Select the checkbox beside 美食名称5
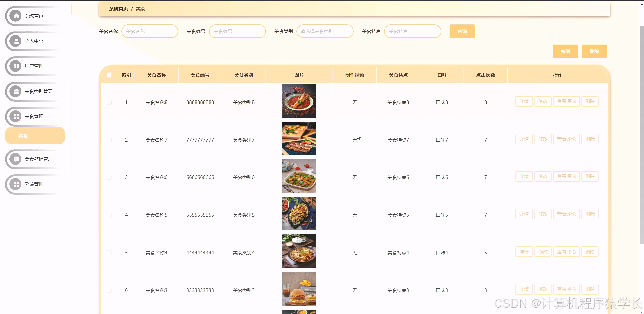Viewport: 644px width, 314px height. [109, 215]
